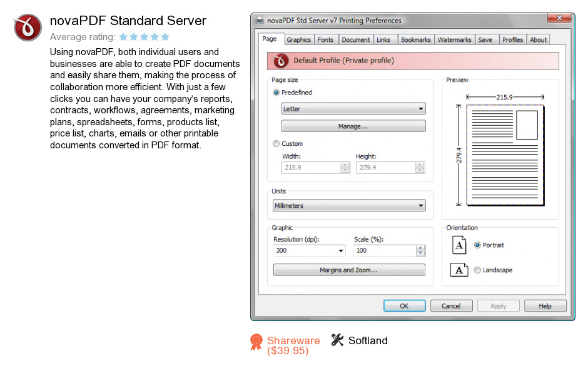Switch to the Graphics tab
Image resolution: width=588 pixels, height=373 pixels.
click(x=298, y=40)
